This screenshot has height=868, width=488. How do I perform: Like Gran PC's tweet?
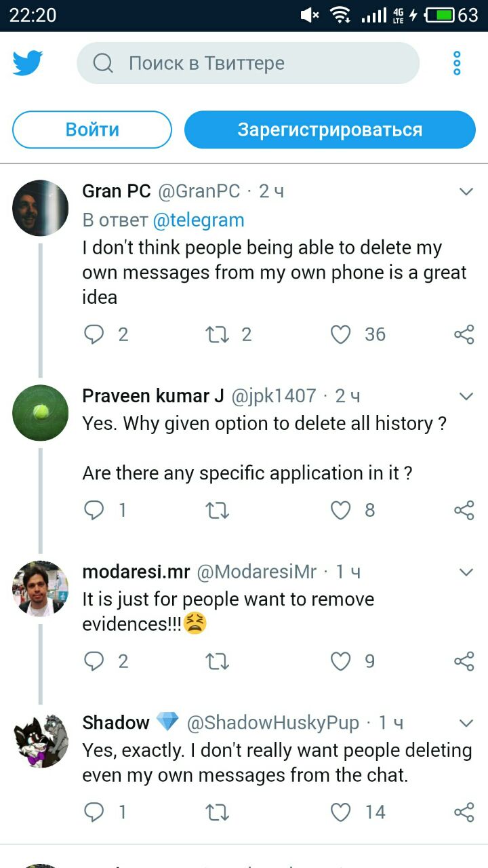point(340,334)
